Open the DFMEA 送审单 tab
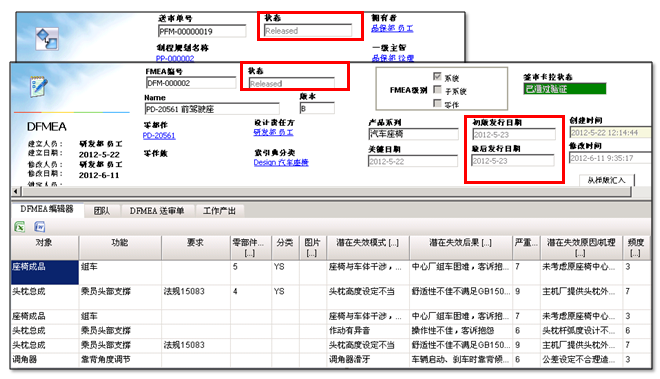Image resolution: width=660 pixels, height=379 pixels. tap(157, 211)
